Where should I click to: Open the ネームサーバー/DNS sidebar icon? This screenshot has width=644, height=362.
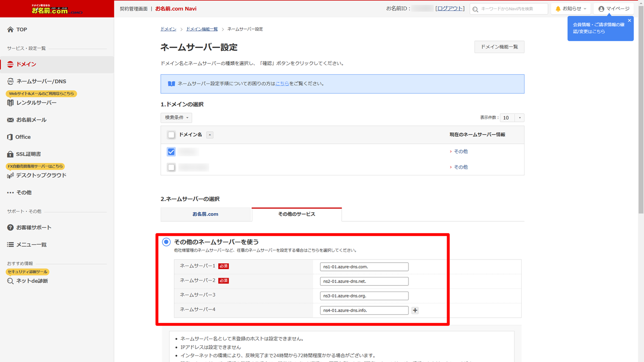click(x=10, y=81)
